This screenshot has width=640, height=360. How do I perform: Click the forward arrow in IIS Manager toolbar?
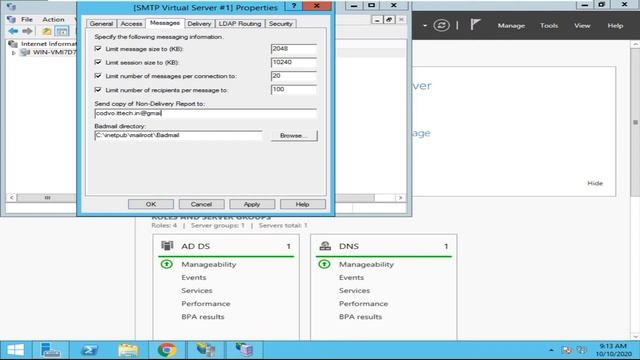tap(27, 31)
